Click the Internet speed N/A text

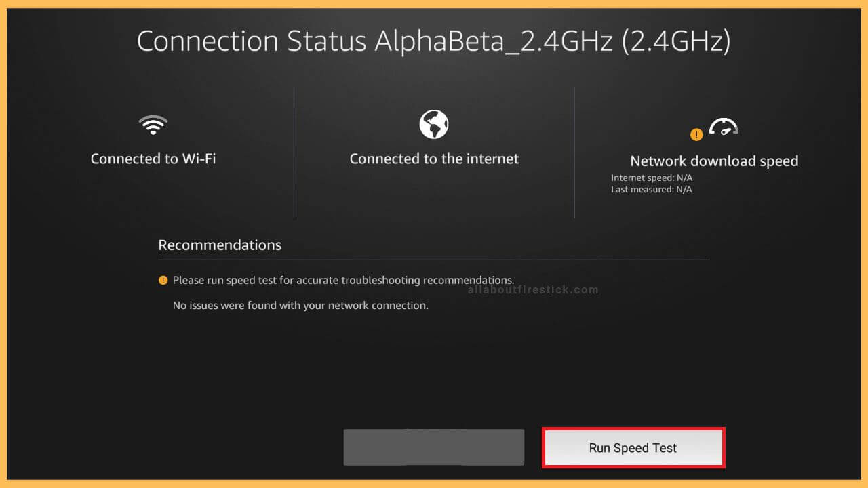point(651,178)
